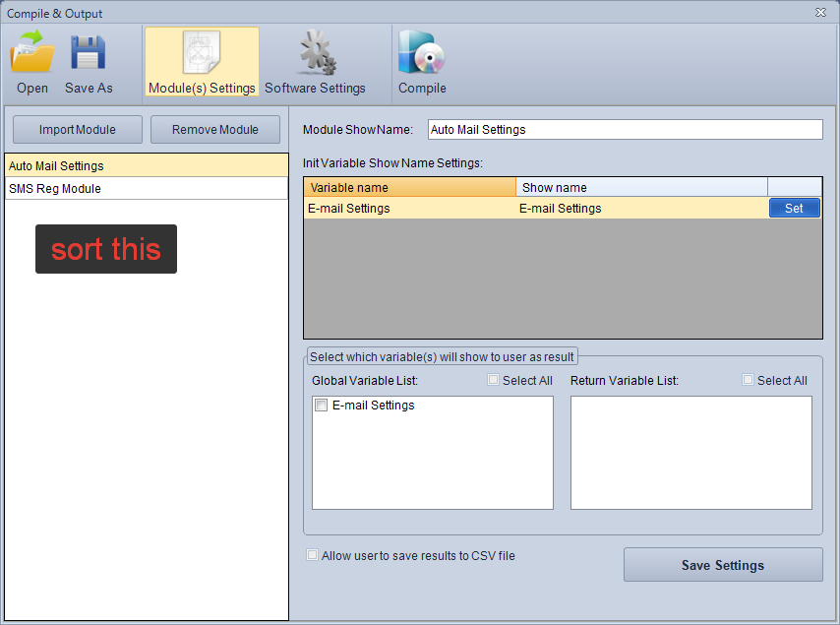Click the Save Settings button
The width and height of the screenshot is (840, 625).
click(x=723, y=565)
